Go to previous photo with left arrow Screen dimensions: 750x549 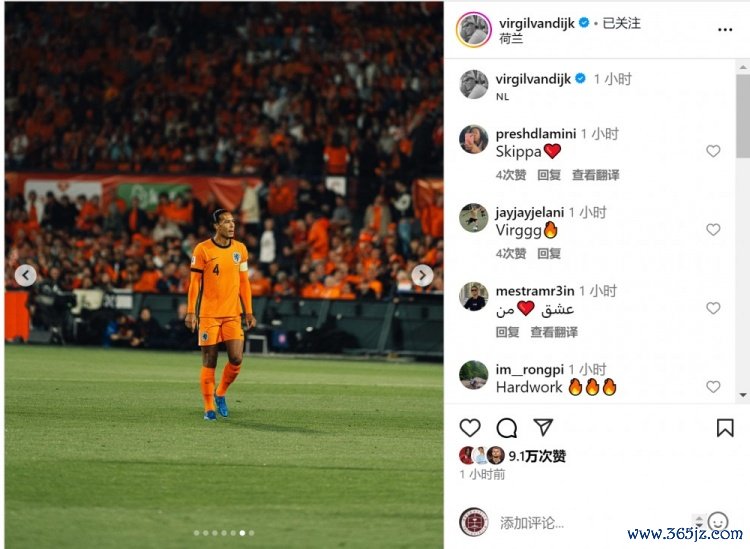[x=25, y=275]
